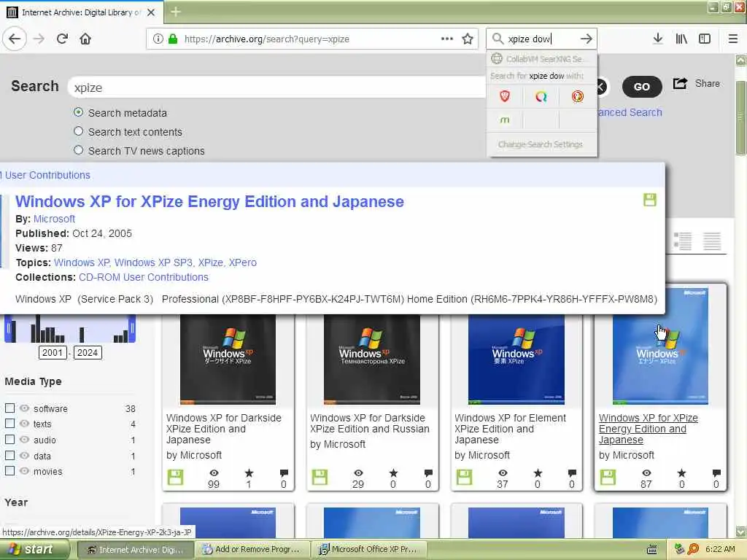Check the audio media type box
This screenshot has width=747, height=560.
tap(9, 440)
